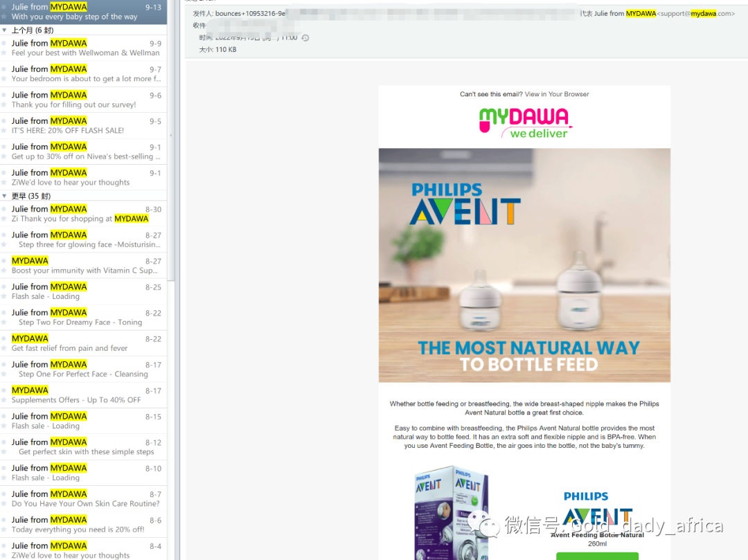Click the 大小: 110 KB size label
Viewport: 748px width, 560px height.
tap(217, 50)
